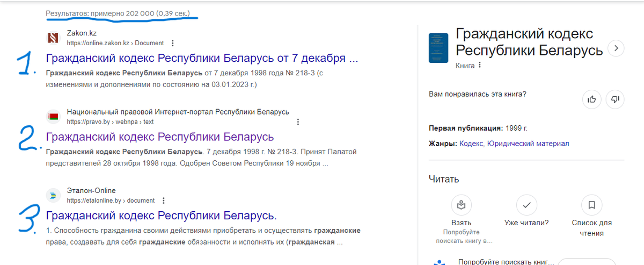Click Эталон-Online site name text

[x=91, y=190]
